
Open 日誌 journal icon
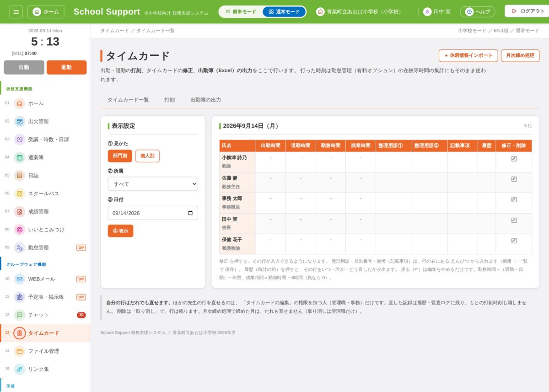tap(19, 175)
